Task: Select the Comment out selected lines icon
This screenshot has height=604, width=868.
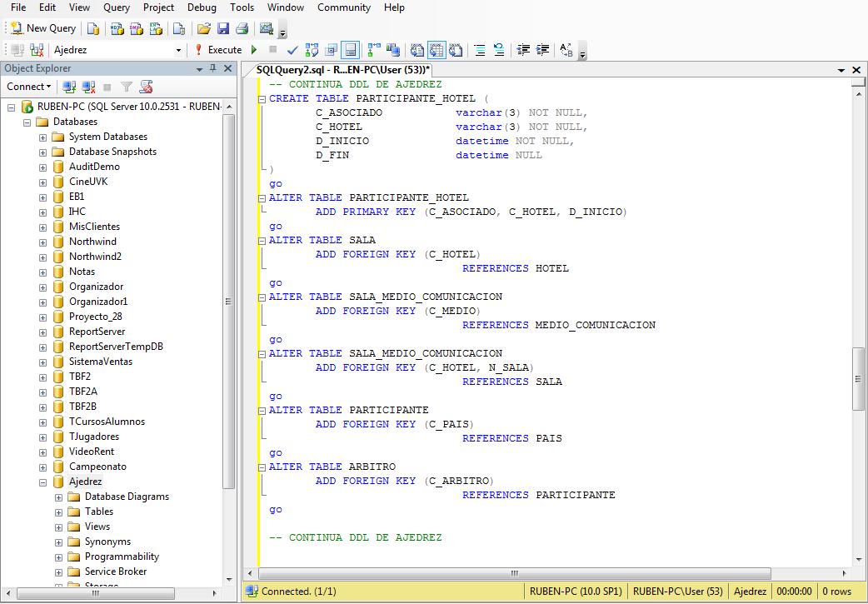Action: pyautogui.click(x=480, y=50)
